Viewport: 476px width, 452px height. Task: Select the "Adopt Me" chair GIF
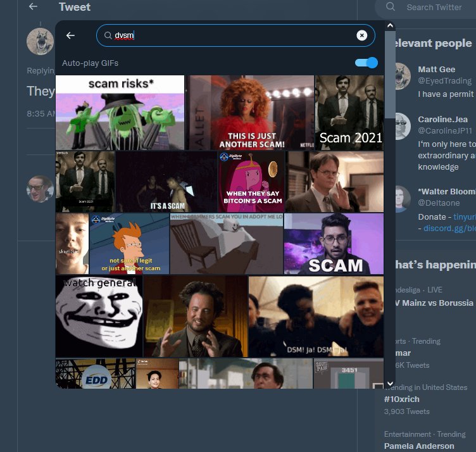227,244
